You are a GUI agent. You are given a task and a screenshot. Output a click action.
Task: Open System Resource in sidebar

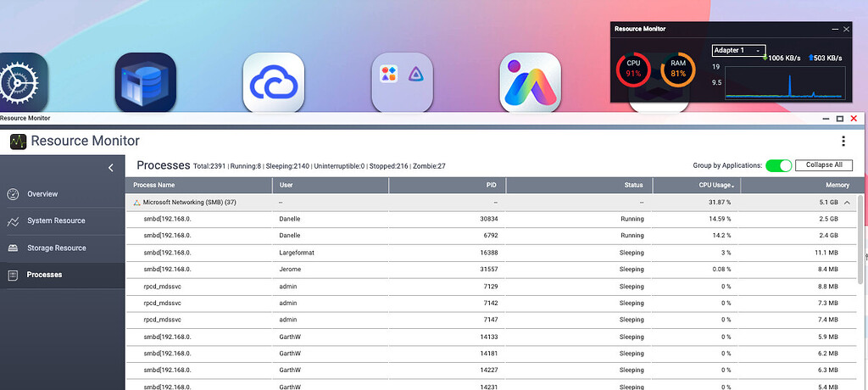point(56,220)
